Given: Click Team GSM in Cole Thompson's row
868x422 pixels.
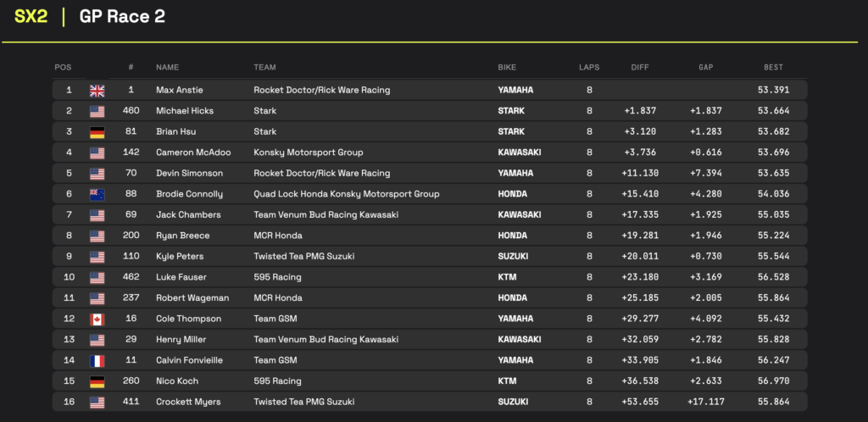Looking at the screenshot, I should click(275, 319).
